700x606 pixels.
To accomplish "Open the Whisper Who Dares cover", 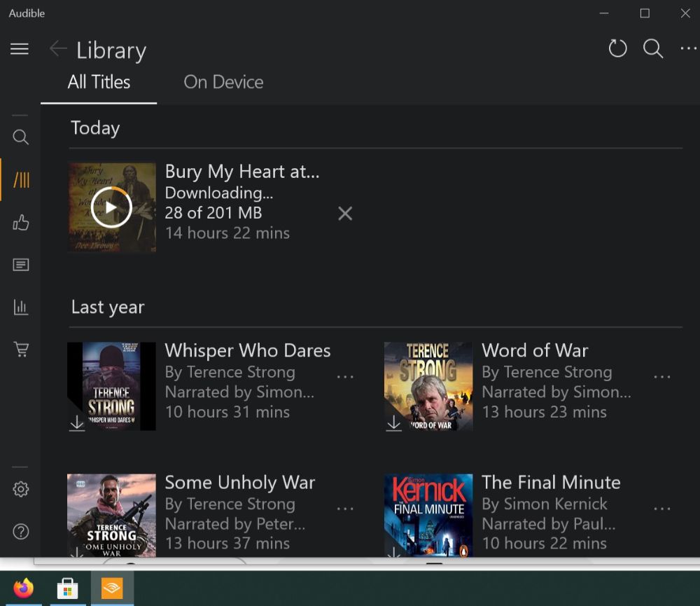I will [111, 386].
